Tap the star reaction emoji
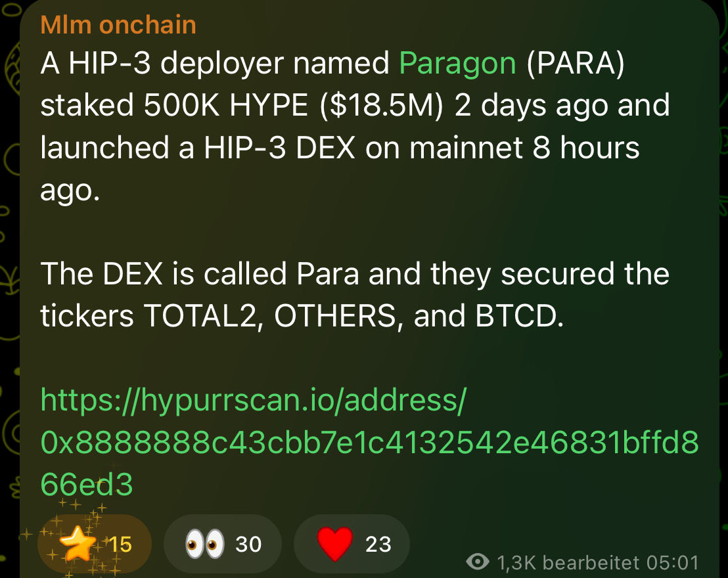728x578 pixels. point(78,544)
